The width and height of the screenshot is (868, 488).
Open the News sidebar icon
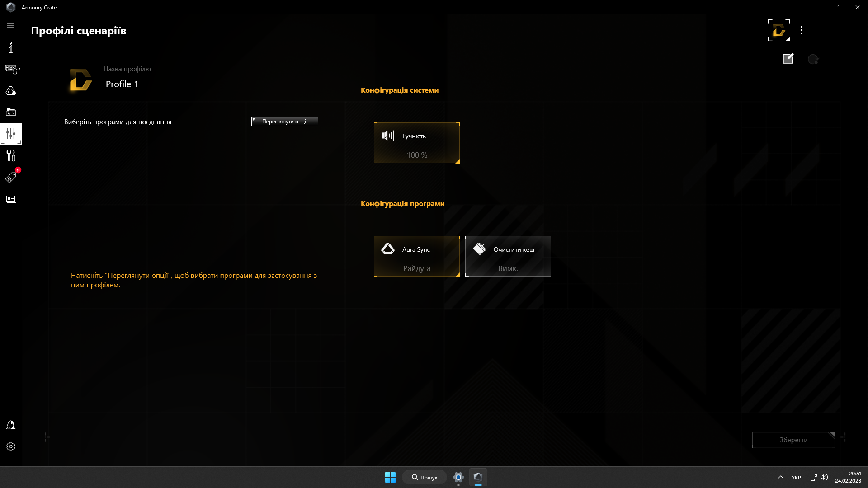coord(11,199)
